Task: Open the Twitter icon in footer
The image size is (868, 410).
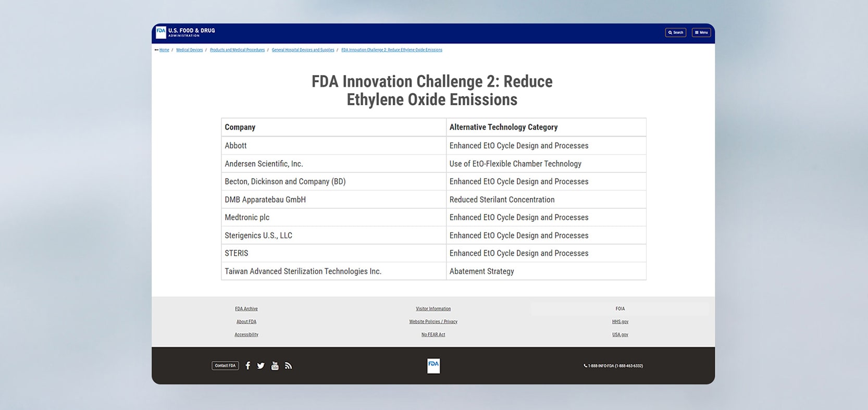Action: click(261, 366)
